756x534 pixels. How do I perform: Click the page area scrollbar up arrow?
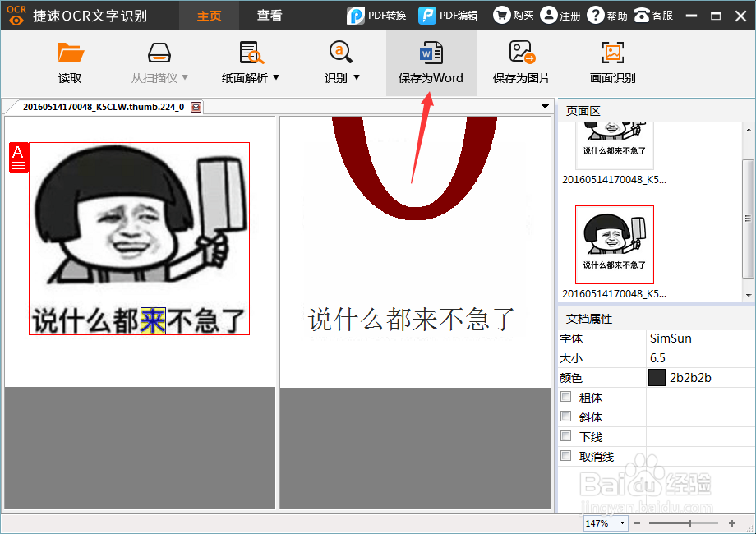pyautogui.click(x=749, y=130)
